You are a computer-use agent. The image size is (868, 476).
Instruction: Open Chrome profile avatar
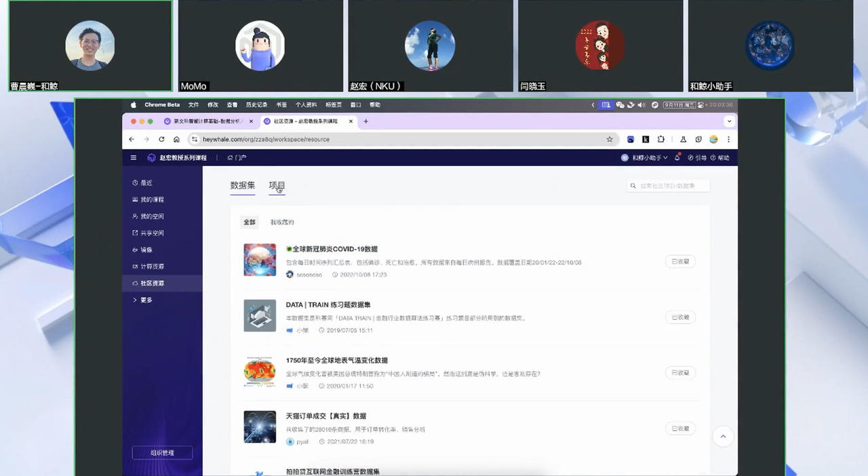pyautogui.click(x=713, y=139)
